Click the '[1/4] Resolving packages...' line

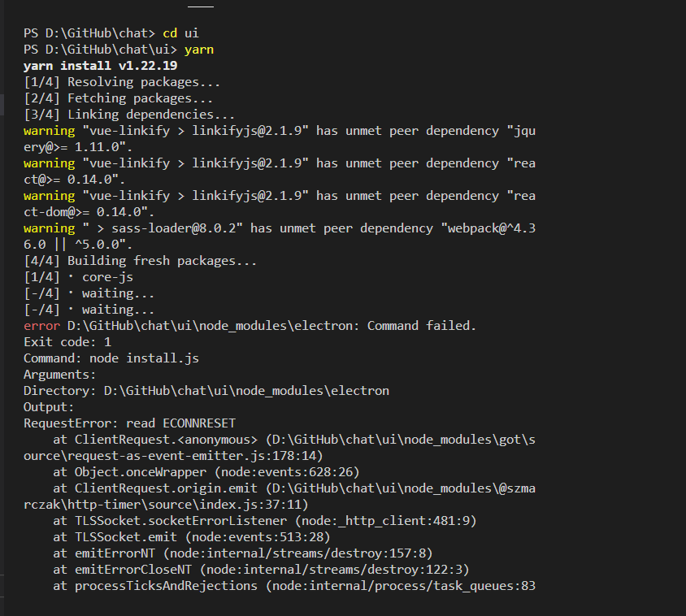coord(122,82)
